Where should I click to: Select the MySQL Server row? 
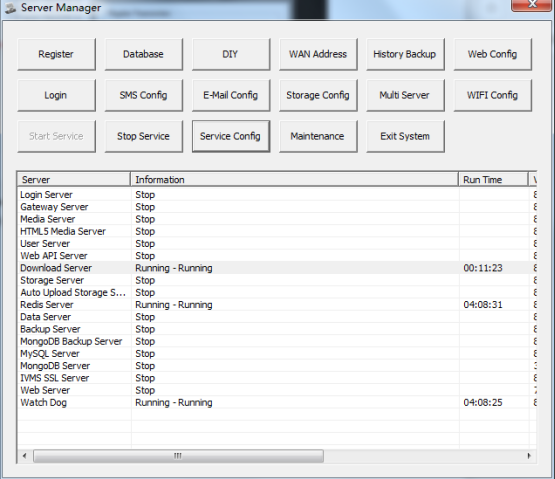tap(277, 353)
